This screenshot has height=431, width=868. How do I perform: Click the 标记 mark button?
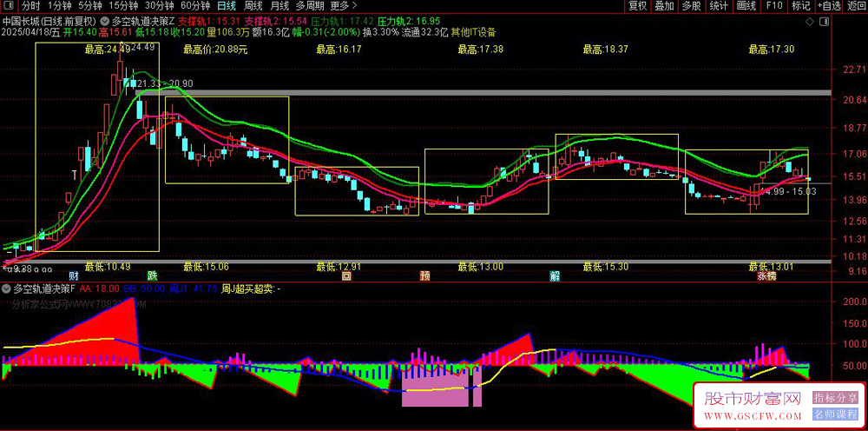click(x=800, y=6)
